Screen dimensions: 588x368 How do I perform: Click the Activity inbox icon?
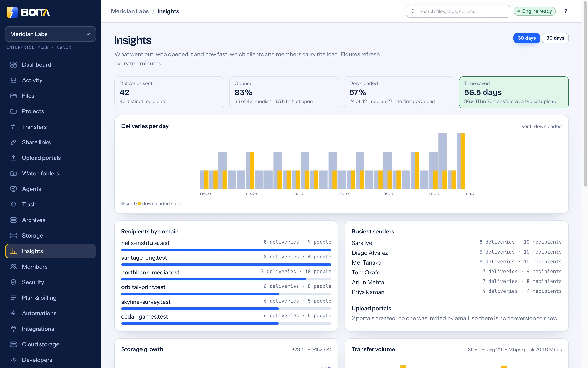tap(13, 80)
